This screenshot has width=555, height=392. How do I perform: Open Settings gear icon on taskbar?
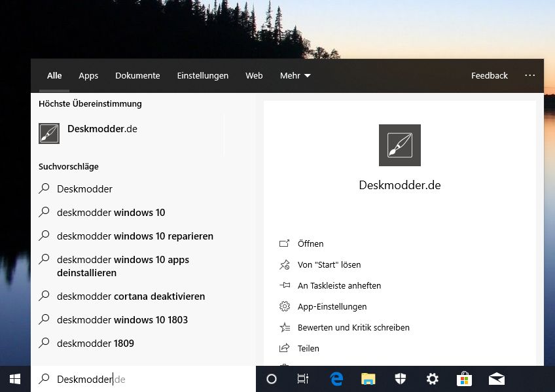433,379
